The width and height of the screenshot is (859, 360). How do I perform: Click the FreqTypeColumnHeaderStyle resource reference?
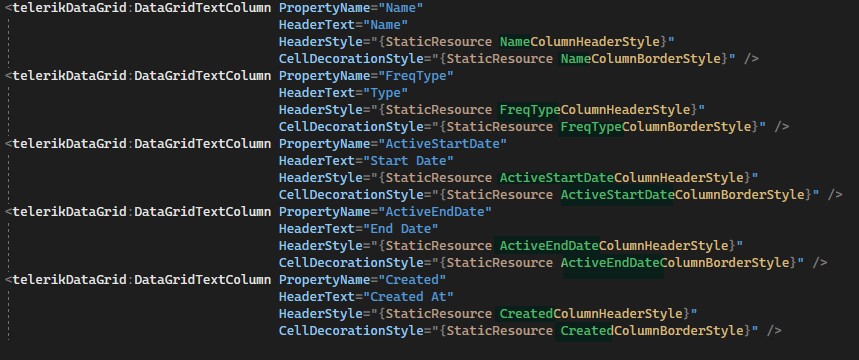595,110
